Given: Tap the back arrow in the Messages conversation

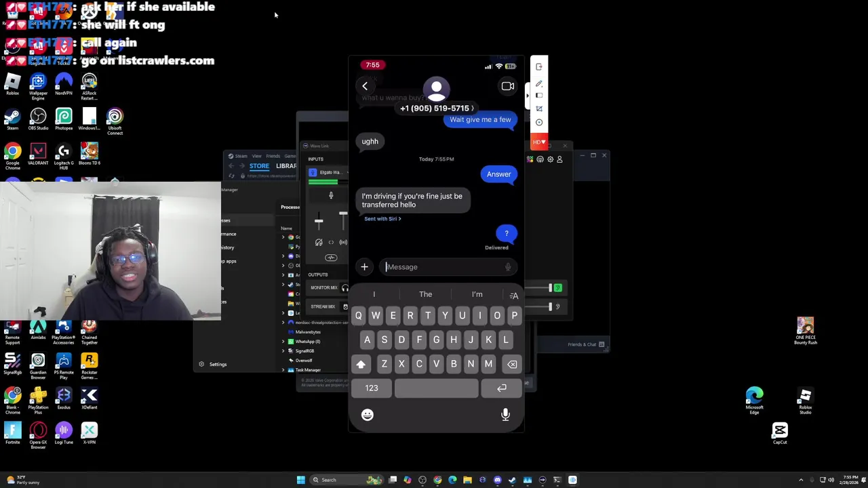Looking at the screenshot, I should click(x=365, y=86).
